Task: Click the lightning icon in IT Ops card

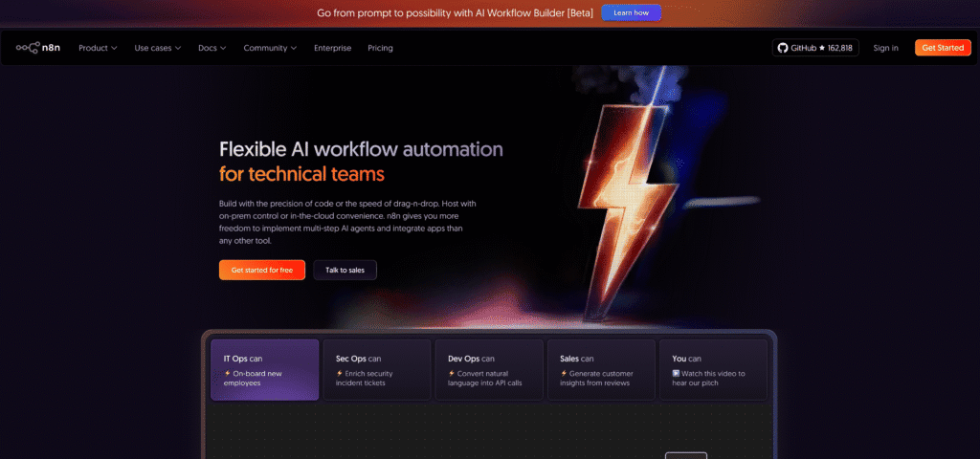Action: coord(227,373)
